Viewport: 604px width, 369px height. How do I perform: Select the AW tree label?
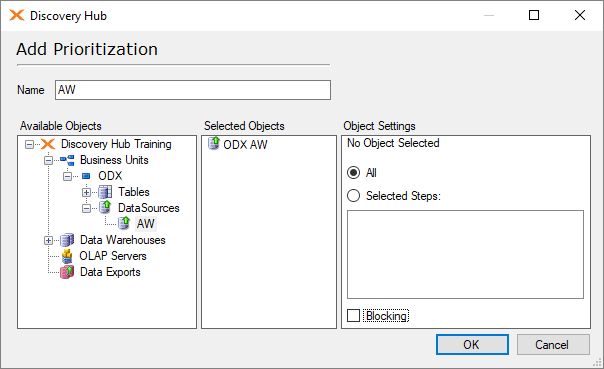tap(146, 224)
